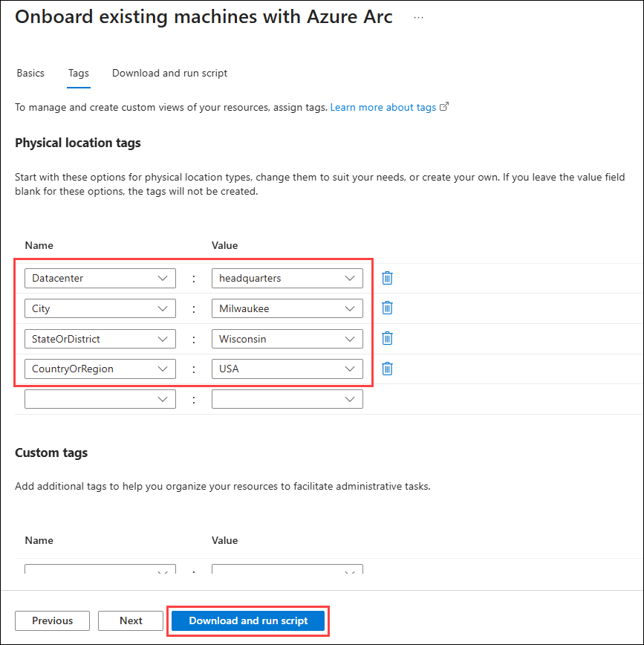Switch to the Basics tab

pos(30,73)
